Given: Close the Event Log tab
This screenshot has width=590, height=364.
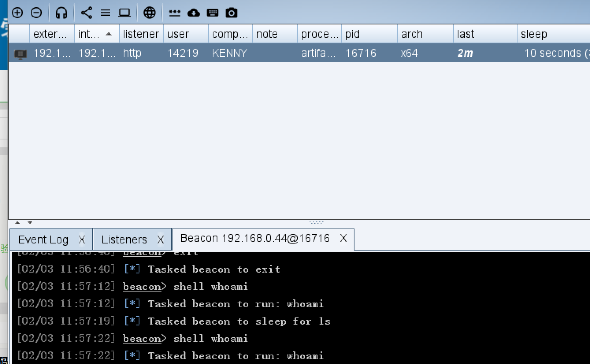Looking at the screenshot, I should (82, 240).
